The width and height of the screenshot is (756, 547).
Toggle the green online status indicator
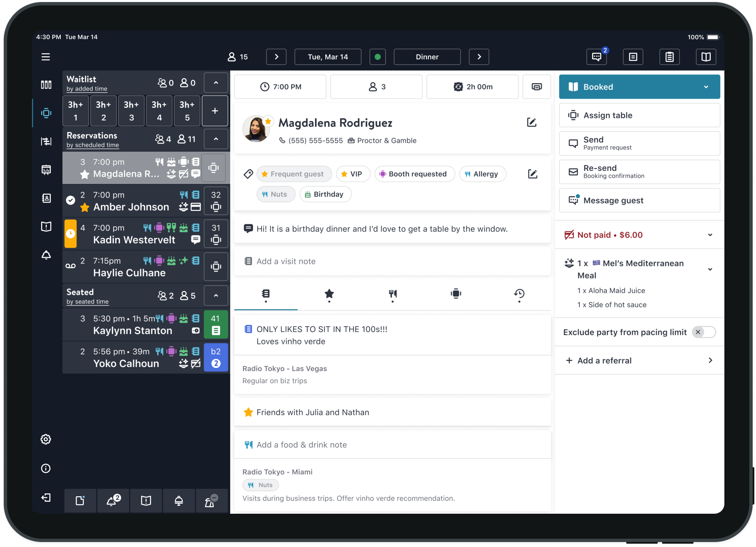pos(377,57)
